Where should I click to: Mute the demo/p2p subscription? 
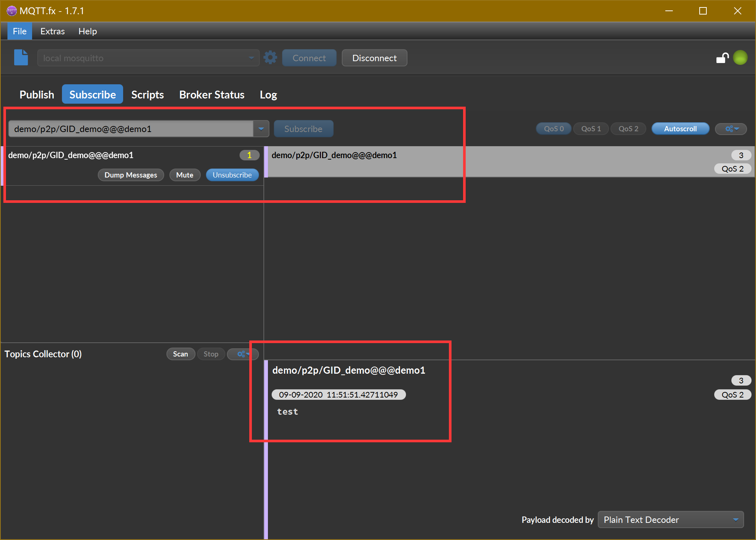tap(185, 175)
